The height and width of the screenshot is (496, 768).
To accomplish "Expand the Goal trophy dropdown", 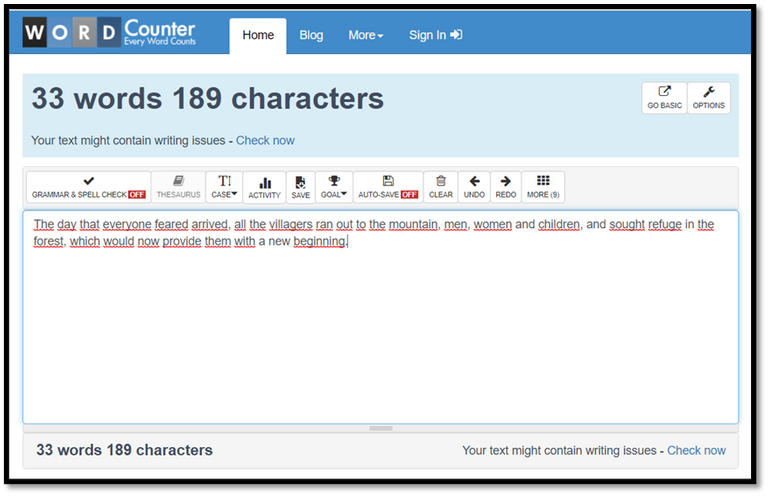I will pos(334,187).
